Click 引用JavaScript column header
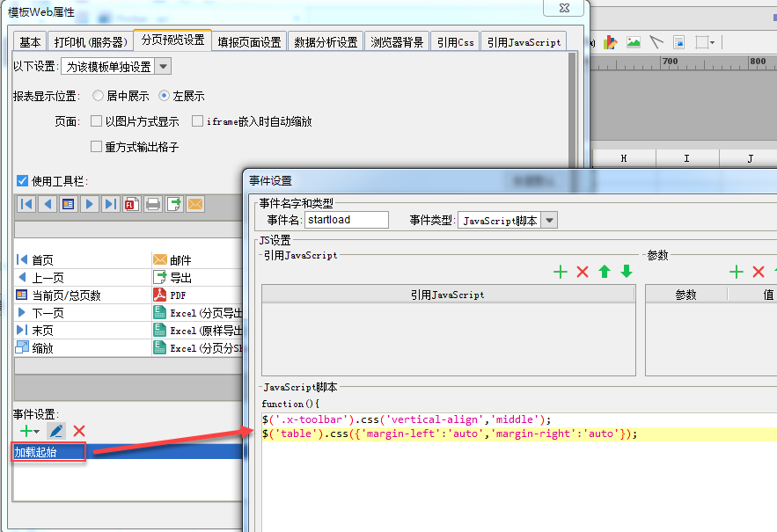Viewport: 777px width, 532px height. point(448,295)
